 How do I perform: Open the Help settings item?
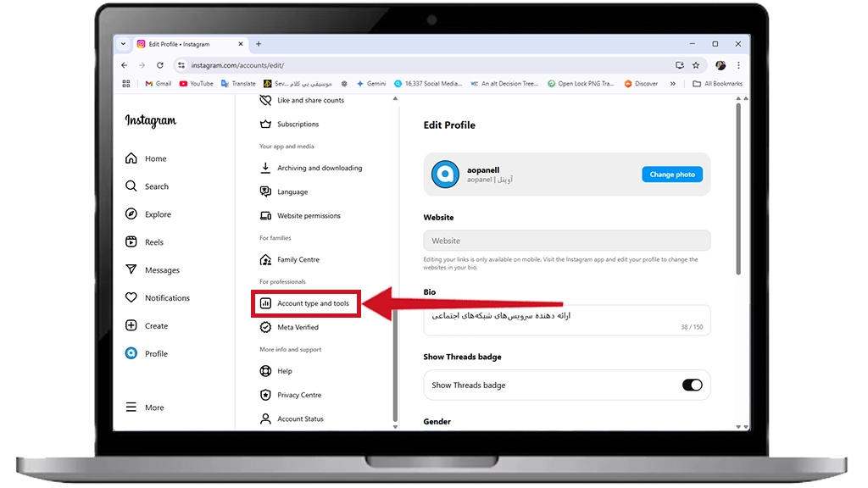[276, 371]
